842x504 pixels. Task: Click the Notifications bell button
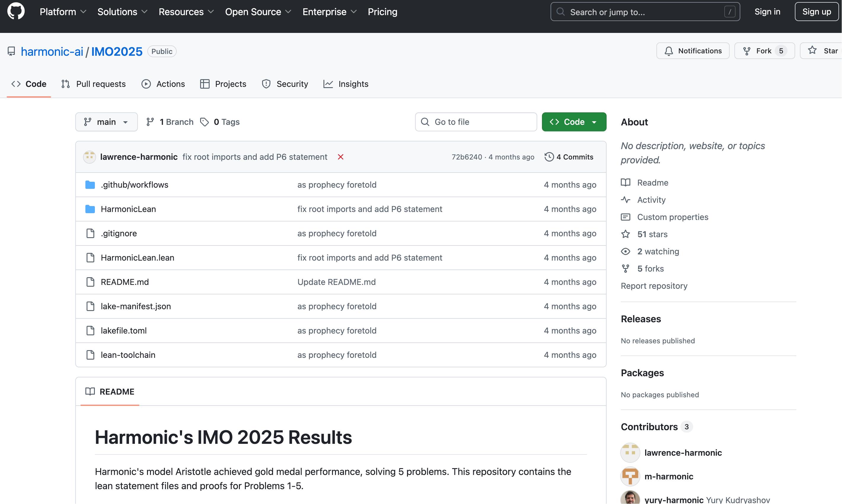click(x=693, y=51)
